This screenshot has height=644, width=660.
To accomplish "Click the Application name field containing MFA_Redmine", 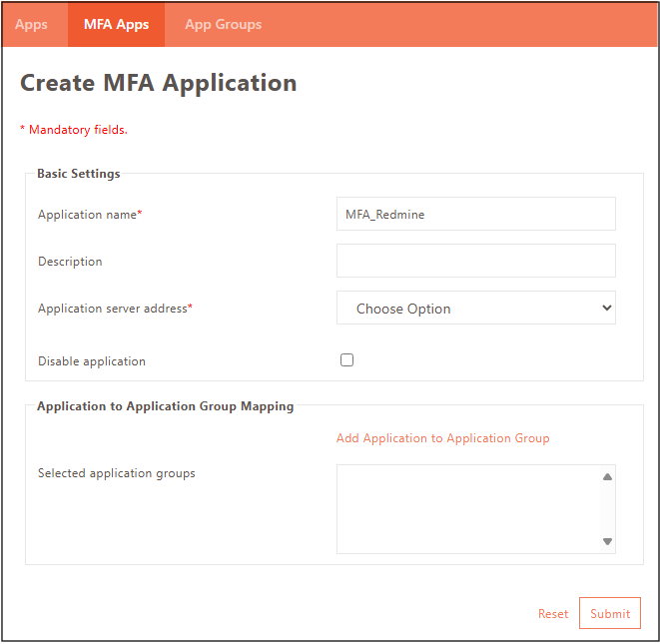I will coord(475,214).
